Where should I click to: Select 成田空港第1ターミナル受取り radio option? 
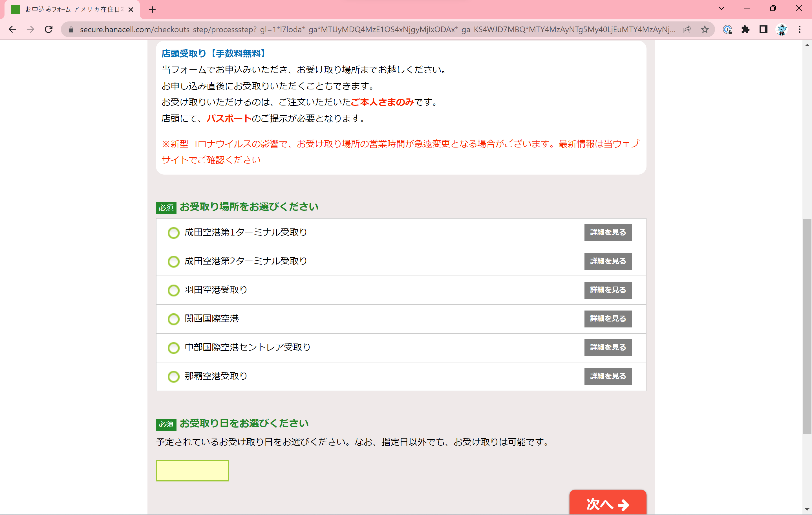[173, 233]
